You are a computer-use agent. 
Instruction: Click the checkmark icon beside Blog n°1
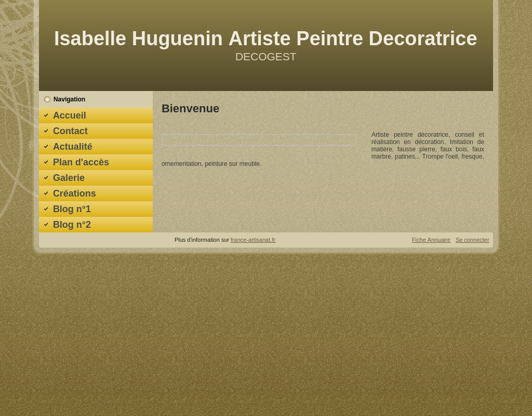46,209
